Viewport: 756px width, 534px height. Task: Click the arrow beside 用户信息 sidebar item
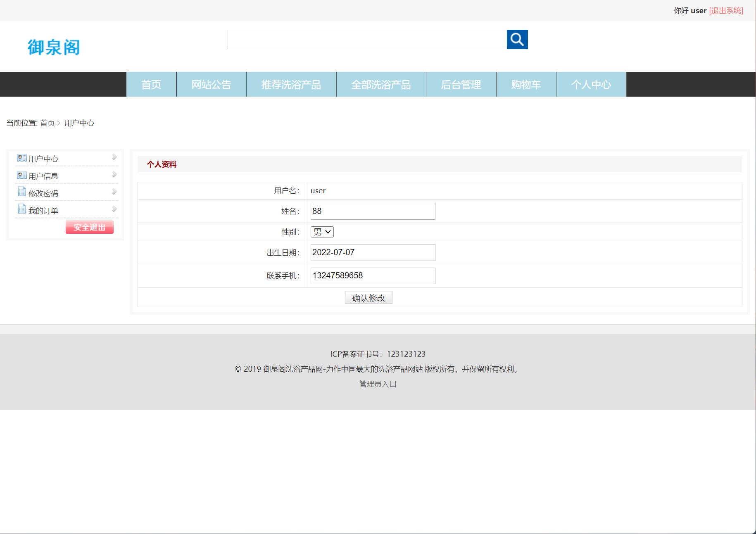point(114,175)
